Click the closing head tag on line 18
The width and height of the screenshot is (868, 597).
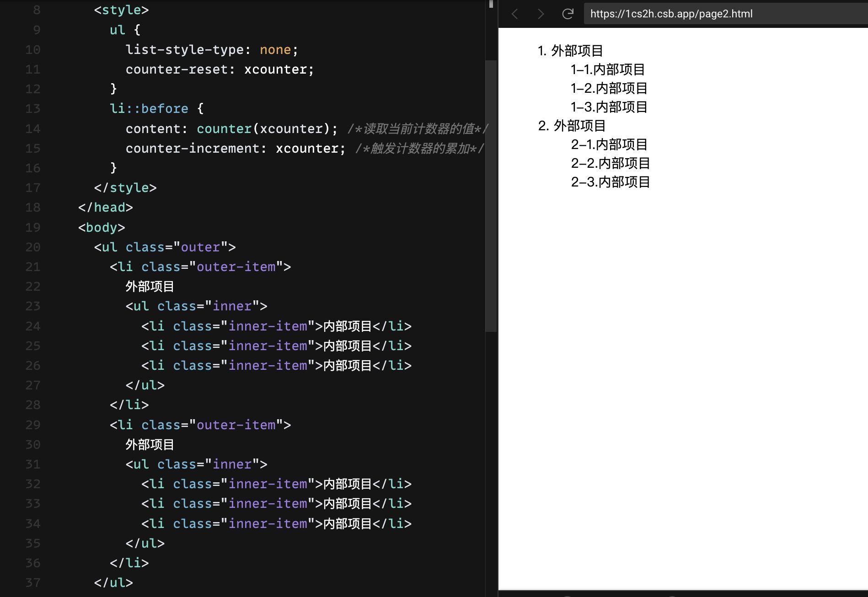pos(105,208)
